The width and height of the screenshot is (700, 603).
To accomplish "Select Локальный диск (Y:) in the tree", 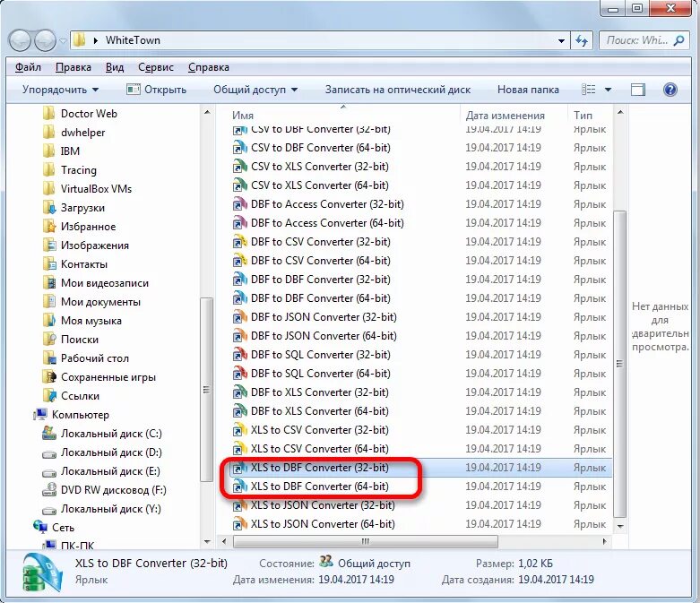I will point(111,508).
